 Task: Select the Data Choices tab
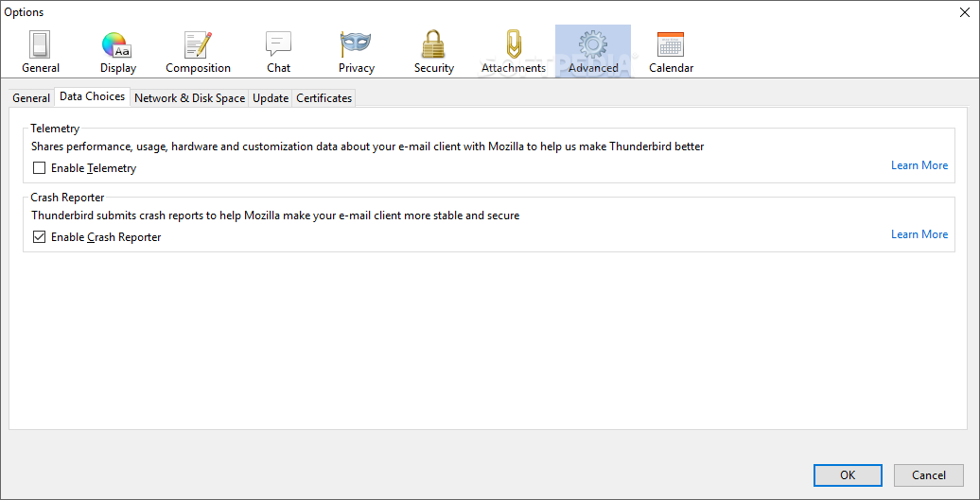coord(92,96)
